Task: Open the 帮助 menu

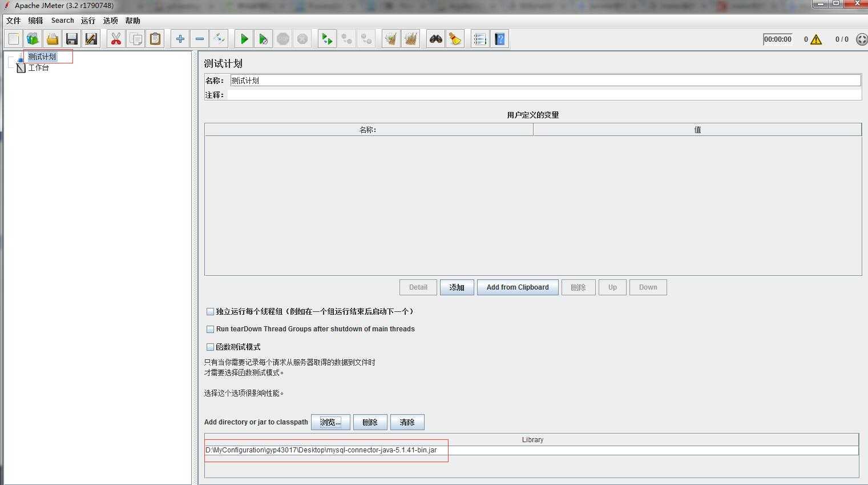Action: [132, 21]
